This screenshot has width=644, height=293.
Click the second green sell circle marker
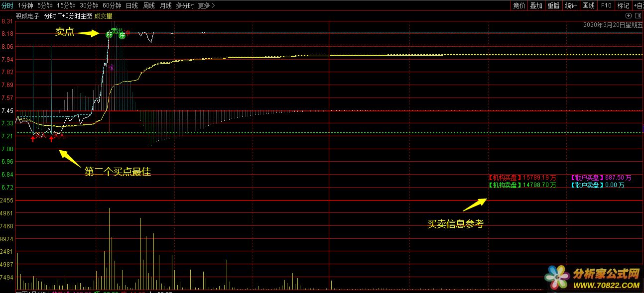pyautogui.click(x=122, y=35)
